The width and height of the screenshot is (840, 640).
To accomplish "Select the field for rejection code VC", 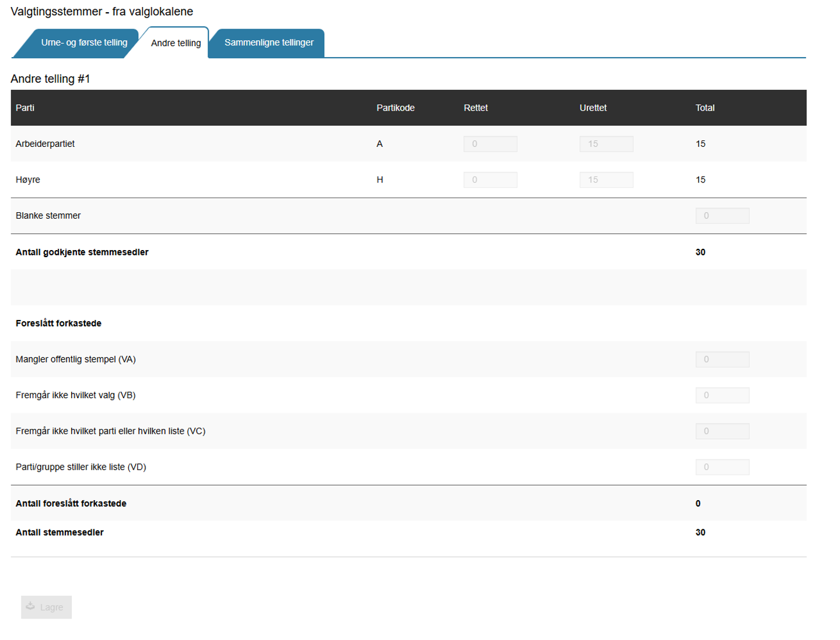I will coord(722,431).
